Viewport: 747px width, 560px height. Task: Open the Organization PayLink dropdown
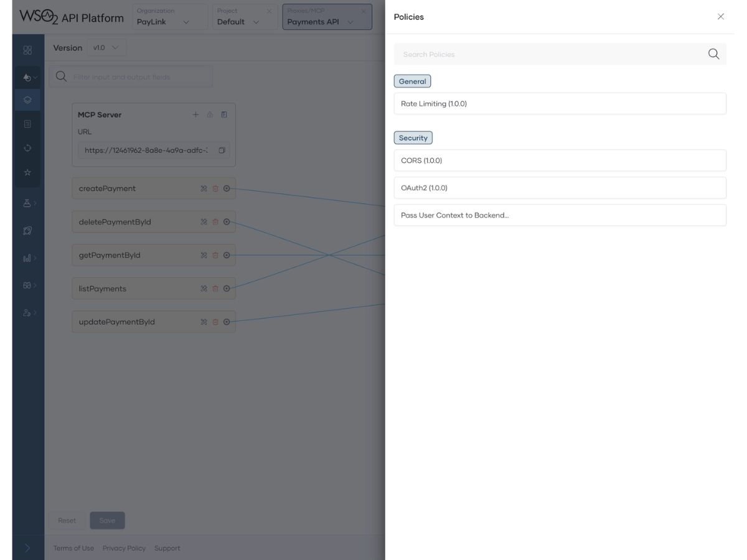(x=170, y=17)
